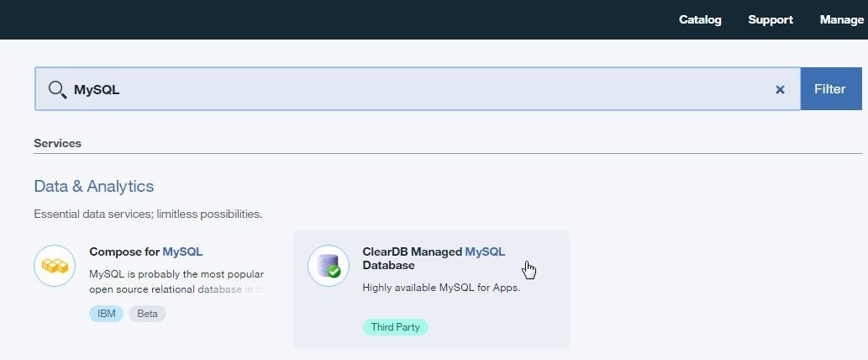Select the Data & Analytics heading
The image size is (868, 360).
(93, 186)
